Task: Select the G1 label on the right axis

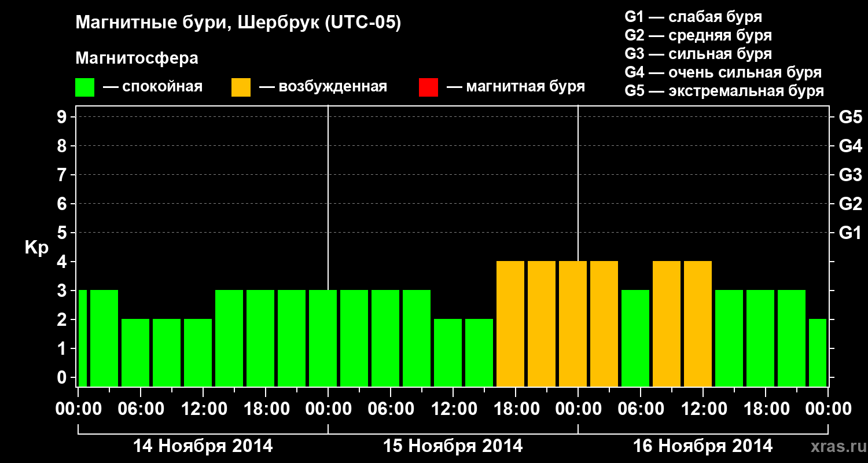Action: tap(850, 233)
